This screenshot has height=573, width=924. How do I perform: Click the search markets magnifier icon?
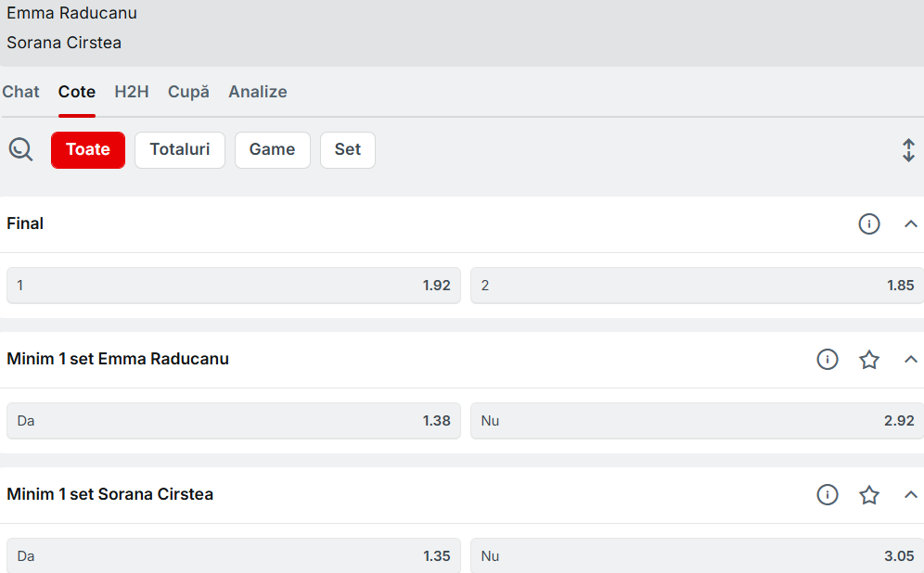(x=20, y=149)
